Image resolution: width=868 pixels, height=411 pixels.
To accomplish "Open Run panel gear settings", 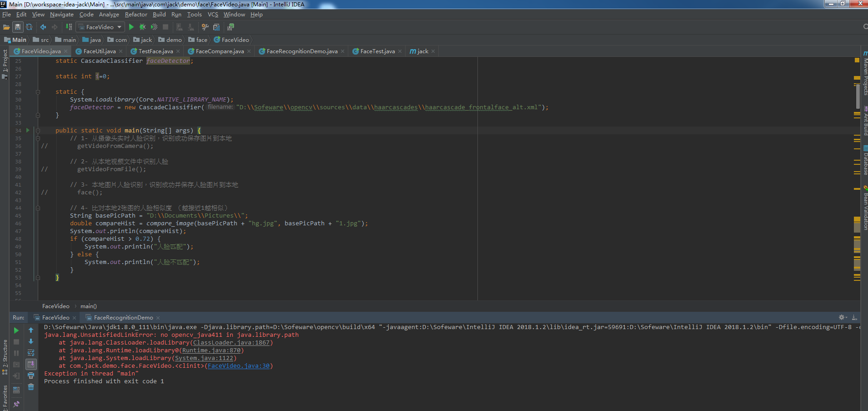I will point(843,317).
